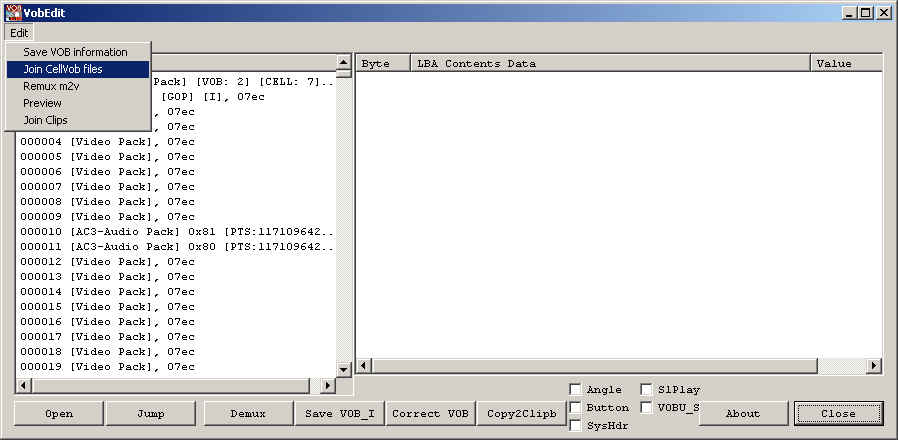The height and width of the screenshot is (440, 898).
Task: Select row 000008 [Video Pack]
Action: pyautogui.click(x=175, y=202)
